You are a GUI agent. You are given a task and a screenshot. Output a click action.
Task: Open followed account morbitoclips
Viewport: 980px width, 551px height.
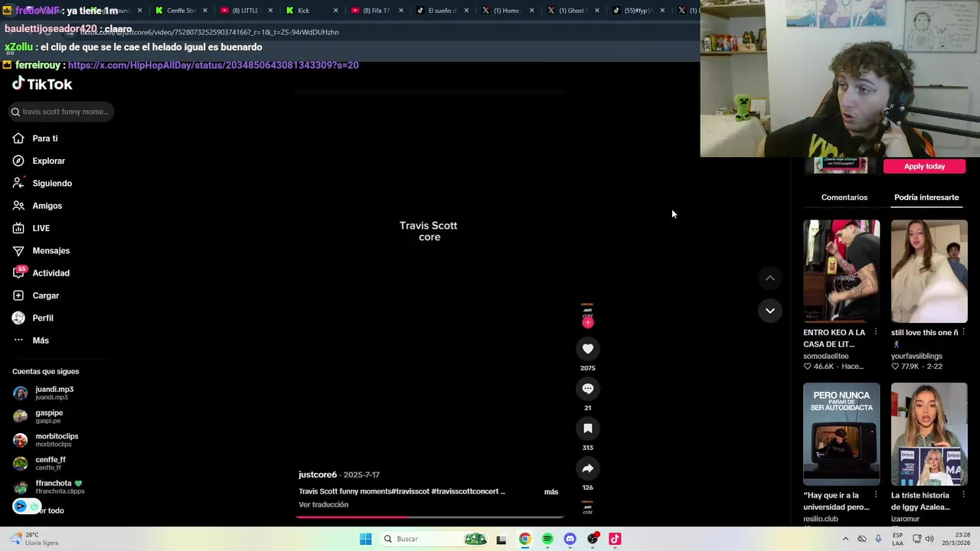tap(57, 440)
